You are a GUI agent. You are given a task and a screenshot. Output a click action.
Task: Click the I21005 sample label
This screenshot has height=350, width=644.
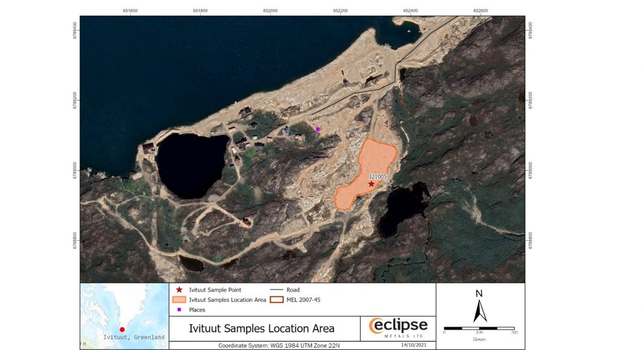pyautogui.click(x=378, y=176)
